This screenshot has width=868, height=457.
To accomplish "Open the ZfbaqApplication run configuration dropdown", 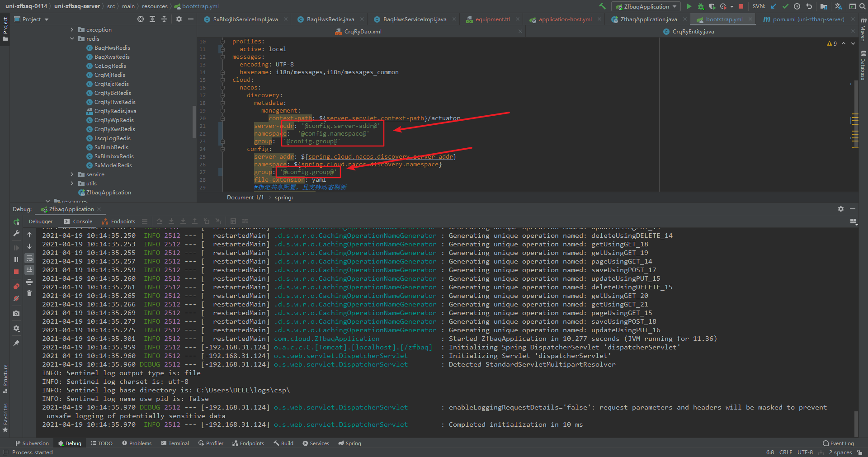I will (x=646, y=6).
